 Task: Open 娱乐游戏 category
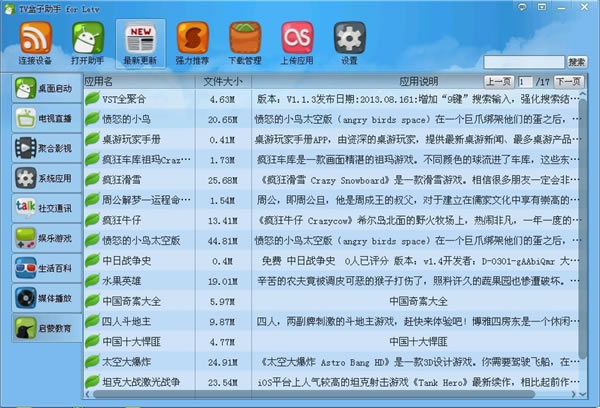pyautogui.click(x=47, y=238)
